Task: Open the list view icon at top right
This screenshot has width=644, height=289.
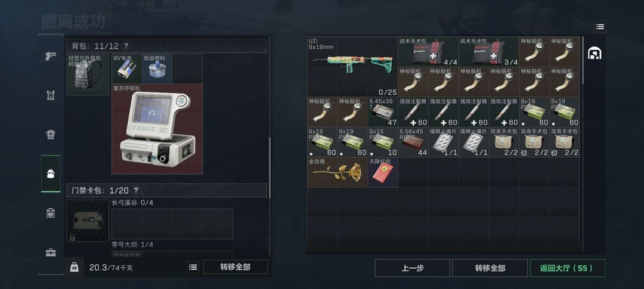Action: (600, 27)
